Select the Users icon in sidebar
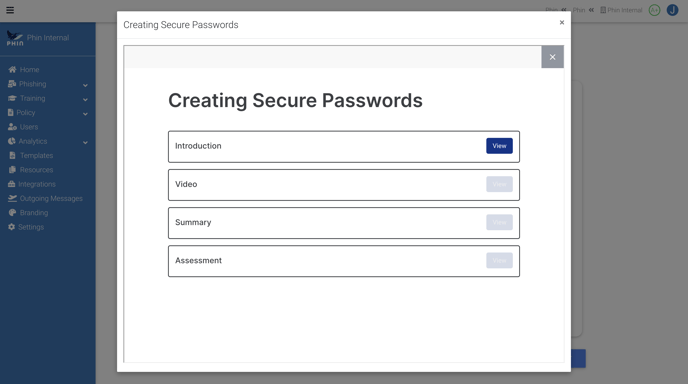The height and width of the screenshot is (384, 688). click(x=12, y=127)
